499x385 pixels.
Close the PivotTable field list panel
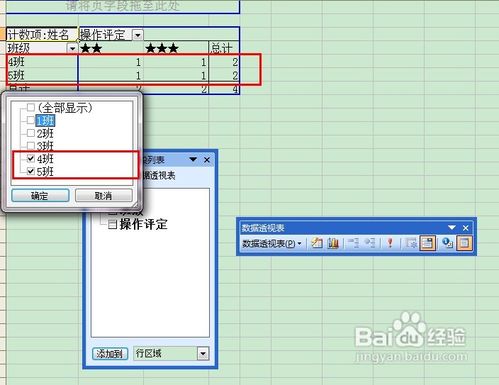207,160
